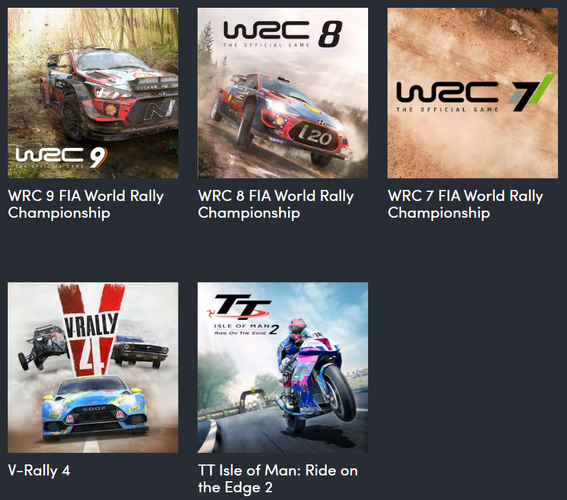This screenshot has height=500, width=567.
Task: Click the WRC 8 FIA World Rally Championship title
Action: pyautogui.click(x=276, y=204)
